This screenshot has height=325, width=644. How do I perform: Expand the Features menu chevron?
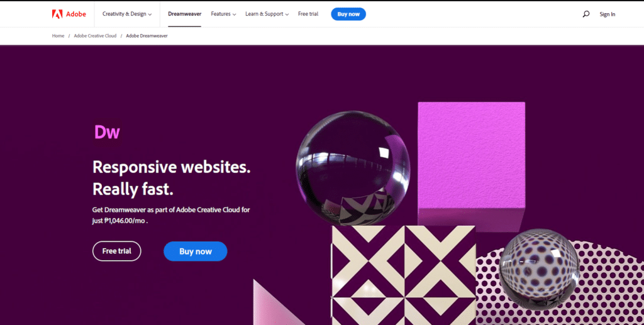pyautogui.click(x=234, y=14)
